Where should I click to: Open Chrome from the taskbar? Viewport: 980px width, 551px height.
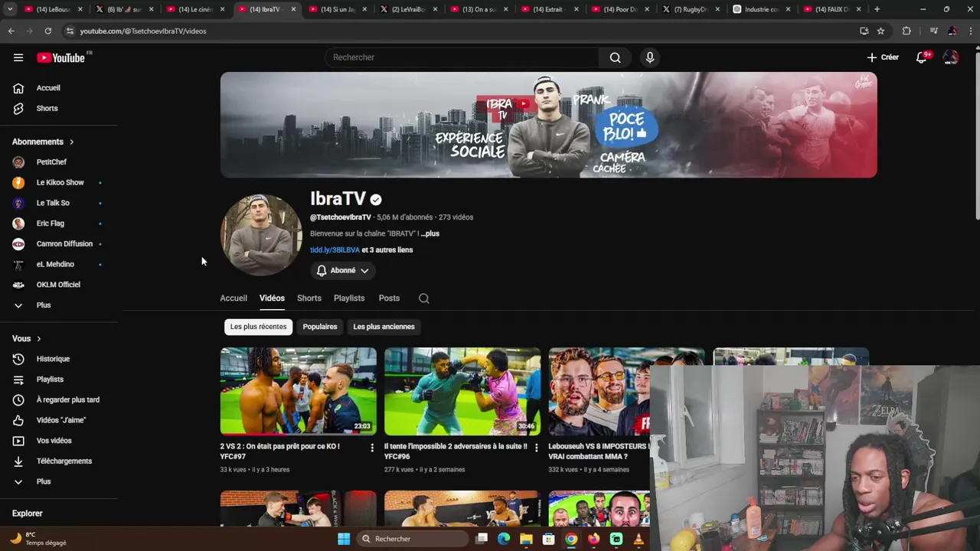click(571, 539)
